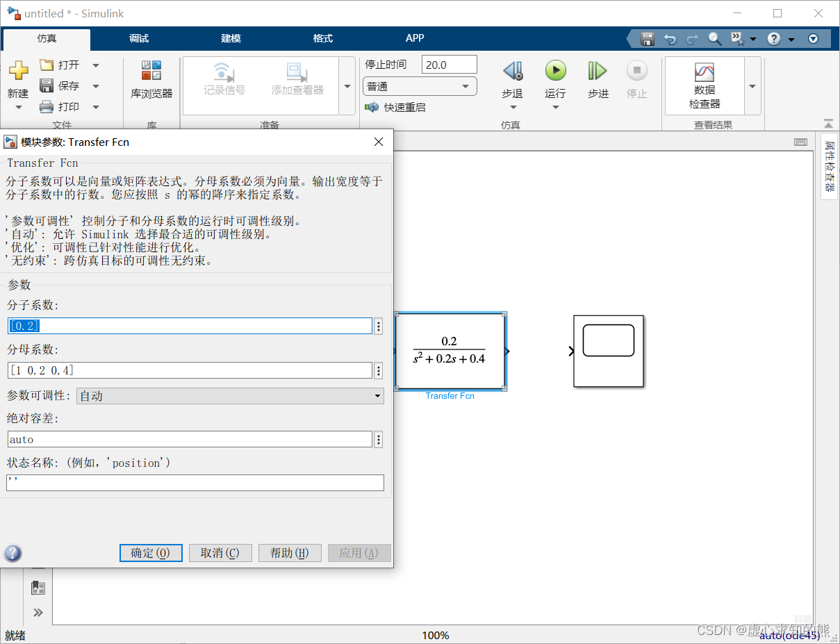This screenshot has width=840, height=644.
Task: Open the 参数可调性 dropdown
Action: pos(230,396)
